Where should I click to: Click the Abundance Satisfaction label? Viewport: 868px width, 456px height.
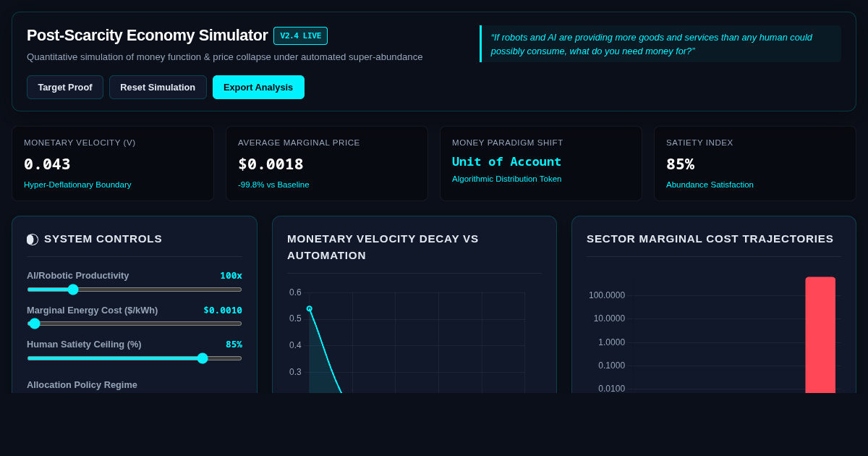tap(710, 185)
